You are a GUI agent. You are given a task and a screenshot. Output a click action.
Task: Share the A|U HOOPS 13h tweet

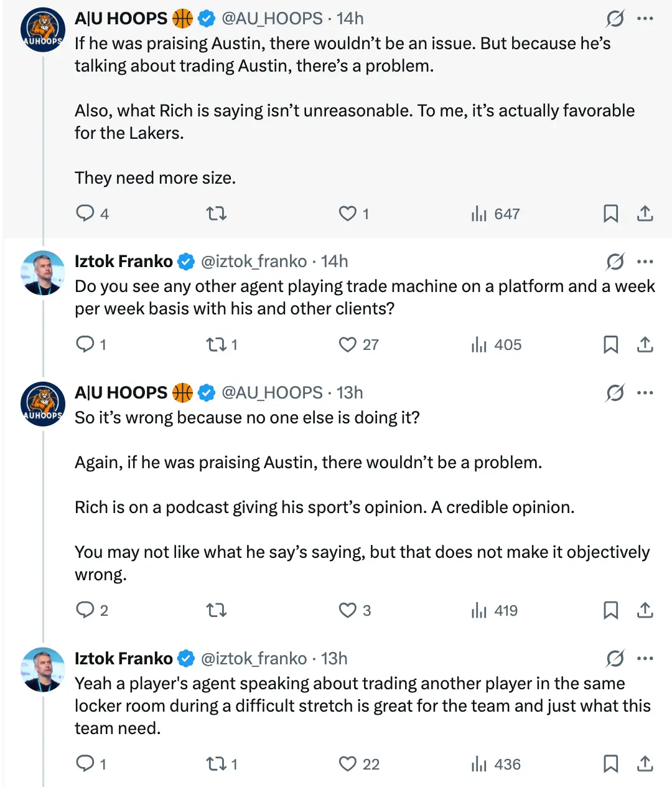click(645, 610)
